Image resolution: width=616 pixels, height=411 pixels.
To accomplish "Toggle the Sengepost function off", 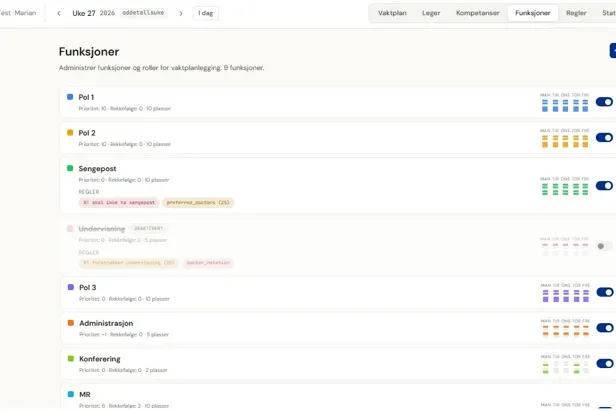I will click(x=604, y=185).
